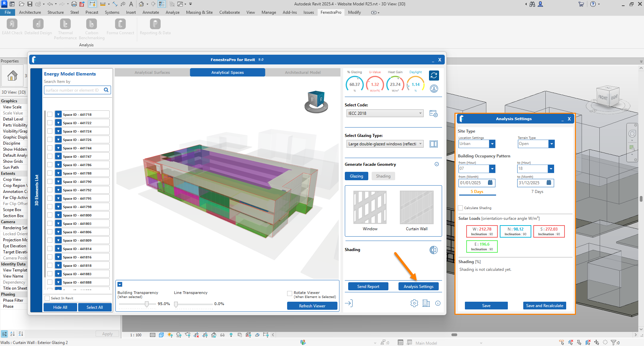Check the Select In Revit checkbox
Viewport: 644px width, 346px height.
(47, 298)
